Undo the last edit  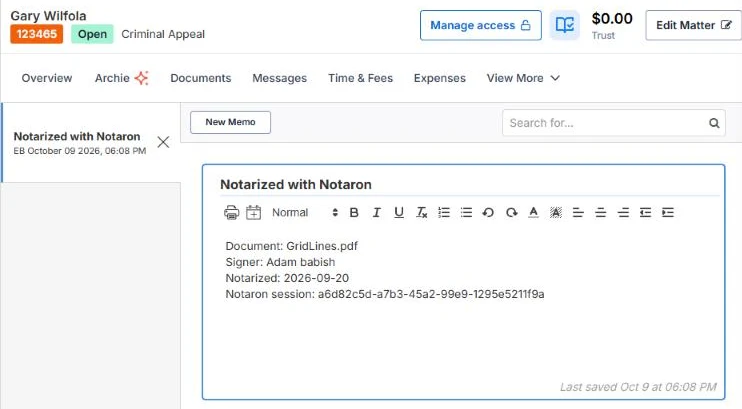click(488, 213)
